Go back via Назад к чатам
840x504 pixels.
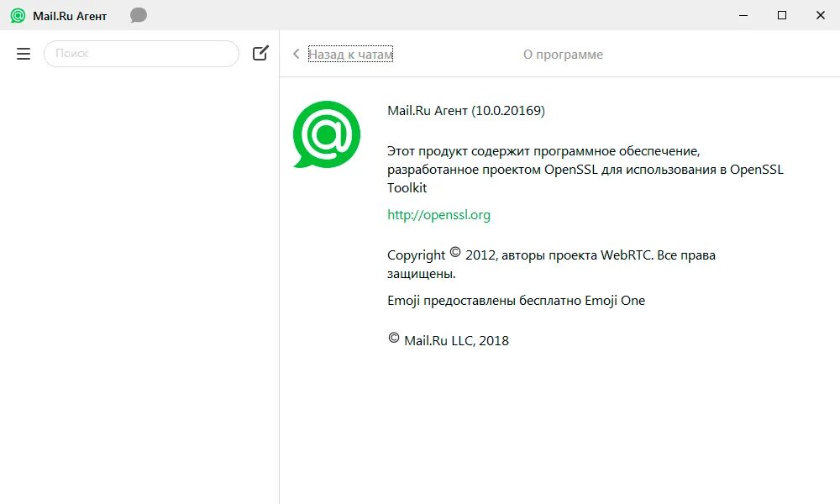[350, 54]
